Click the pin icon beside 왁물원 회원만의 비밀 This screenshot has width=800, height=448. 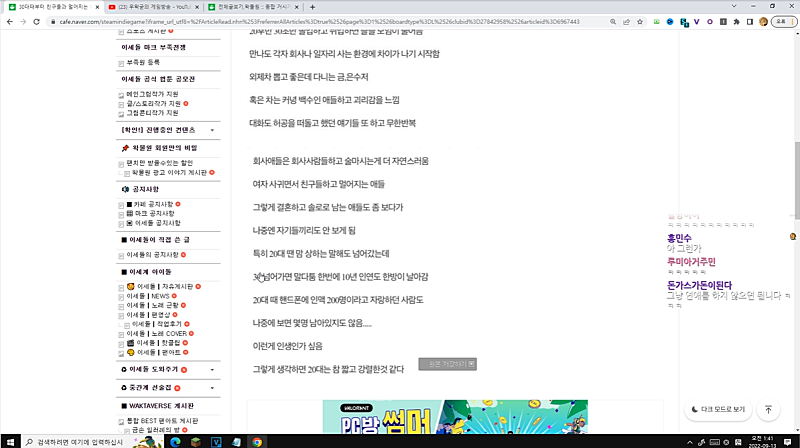[125, 148]
